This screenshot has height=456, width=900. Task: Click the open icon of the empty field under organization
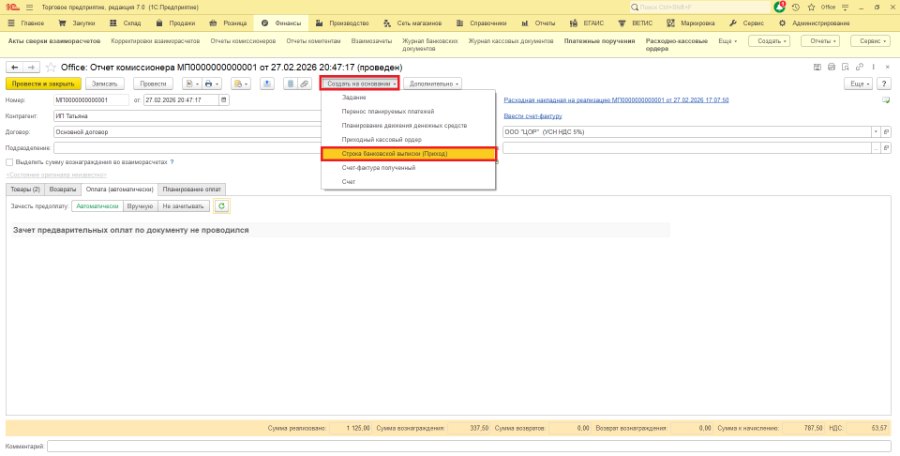pos(886,148)
